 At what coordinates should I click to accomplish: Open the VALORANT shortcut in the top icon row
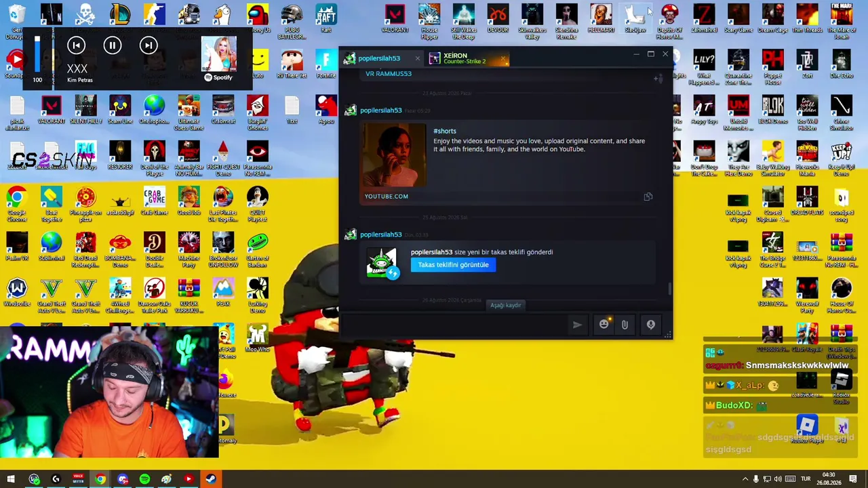pos(395,18)
